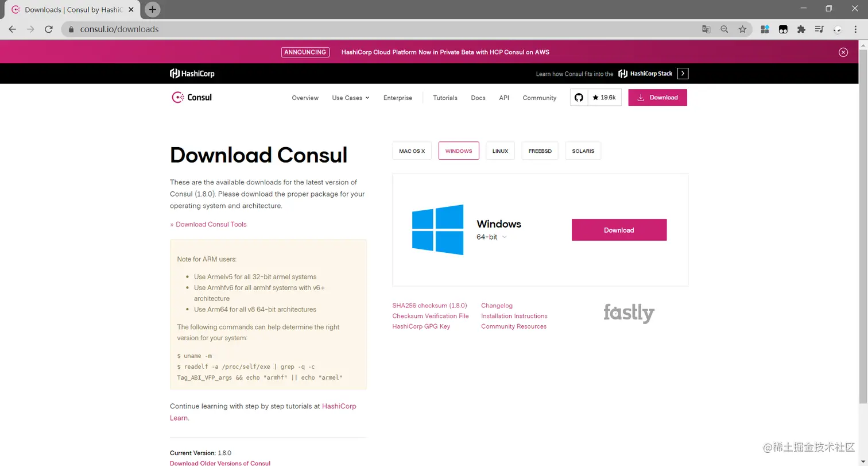The width and height of the screenshot is (868, 466).
Task: Open Checksum Verification File link
Action: (431, 316)
